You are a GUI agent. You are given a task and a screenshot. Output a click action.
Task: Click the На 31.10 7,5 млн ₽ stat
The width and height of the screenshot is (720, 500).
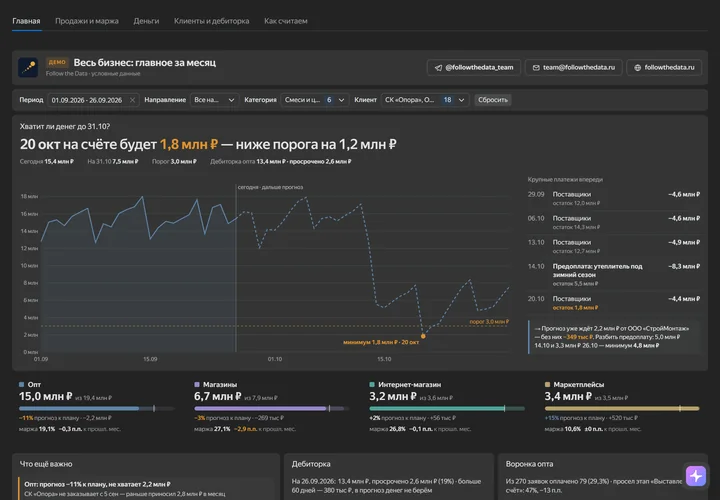click(112, 162)
